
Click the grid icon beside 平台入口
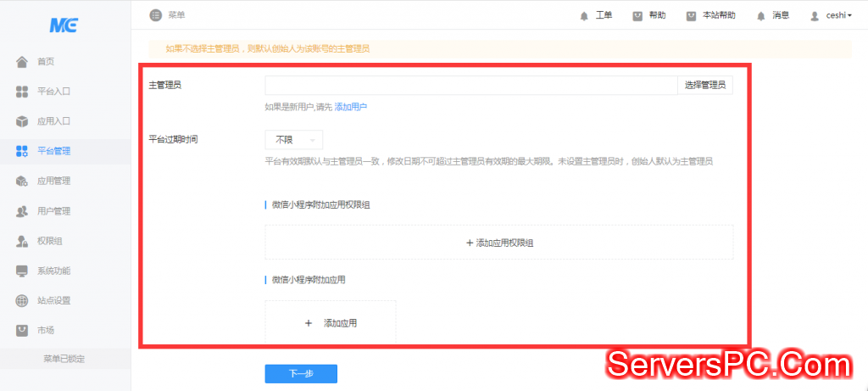21,92
